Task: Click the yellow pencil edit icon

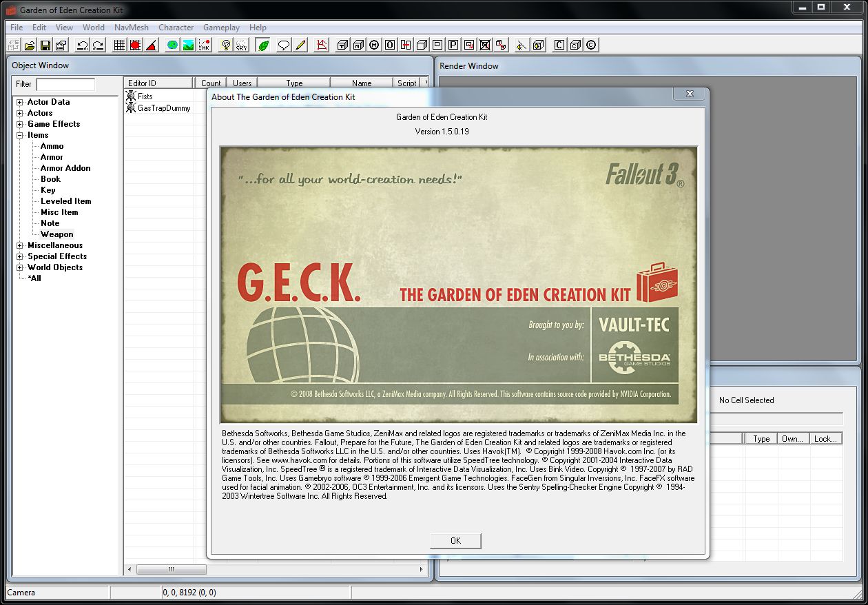Action: click(x=300, y=45)
